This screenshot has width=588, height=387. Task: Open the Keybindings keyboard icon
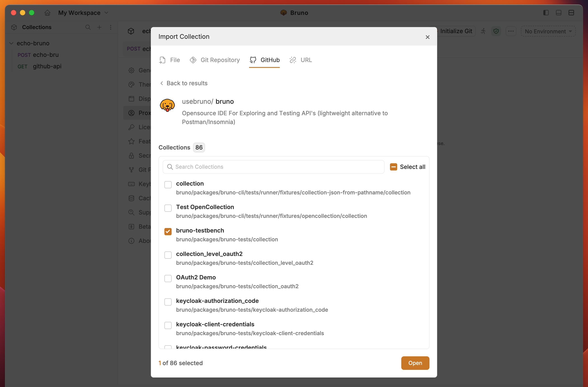131,184
